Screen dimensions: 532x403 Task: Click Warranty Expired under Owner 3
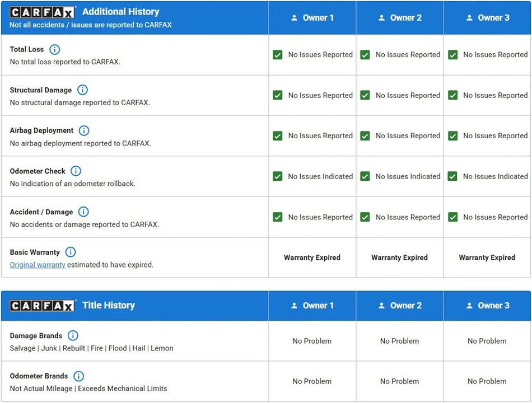pos(487,257)
